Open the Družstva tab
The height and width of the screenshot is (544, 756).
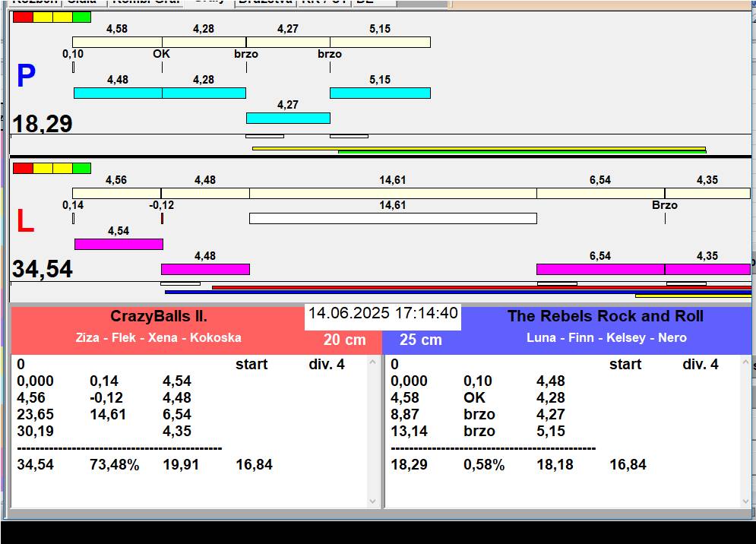(264, 2)
